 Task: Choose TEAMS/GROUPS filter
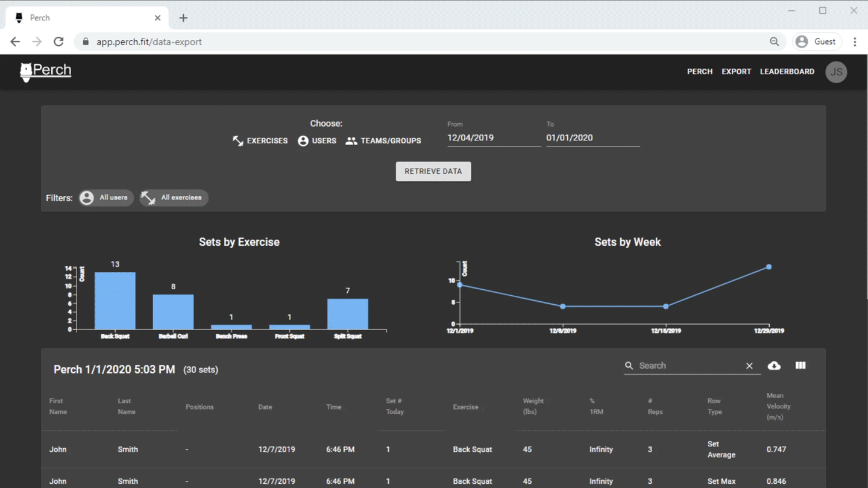coord(383,140)
